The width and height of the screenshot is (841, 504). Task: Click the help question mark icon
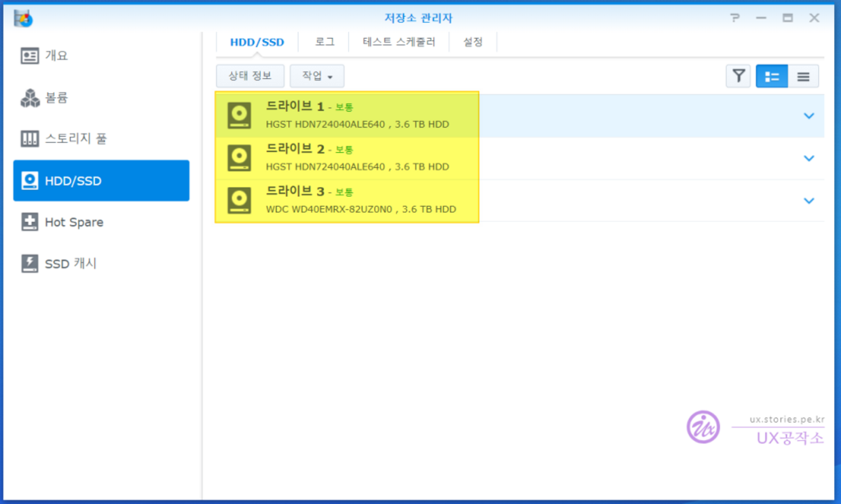click(734, 18)
